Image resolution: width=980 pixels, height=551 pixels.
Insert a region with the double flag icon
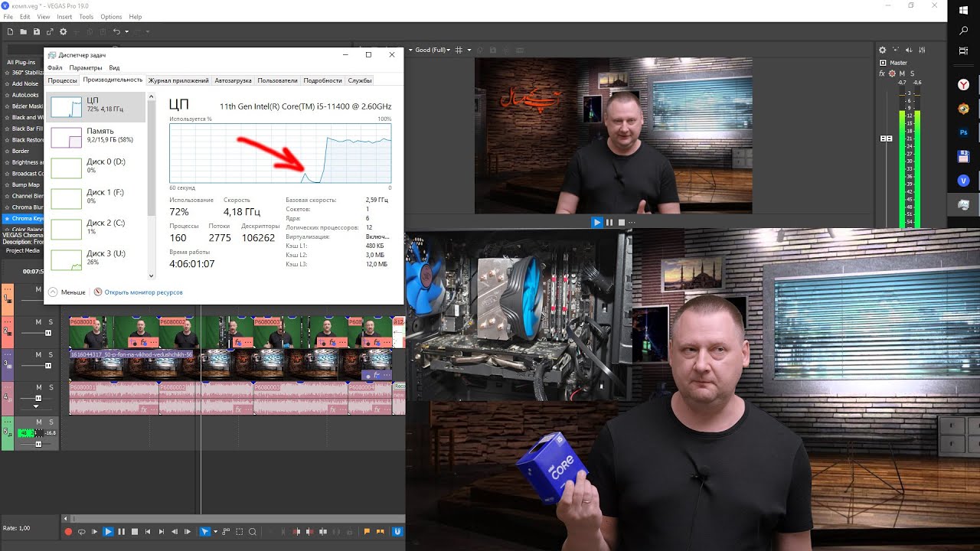point(381,531)
